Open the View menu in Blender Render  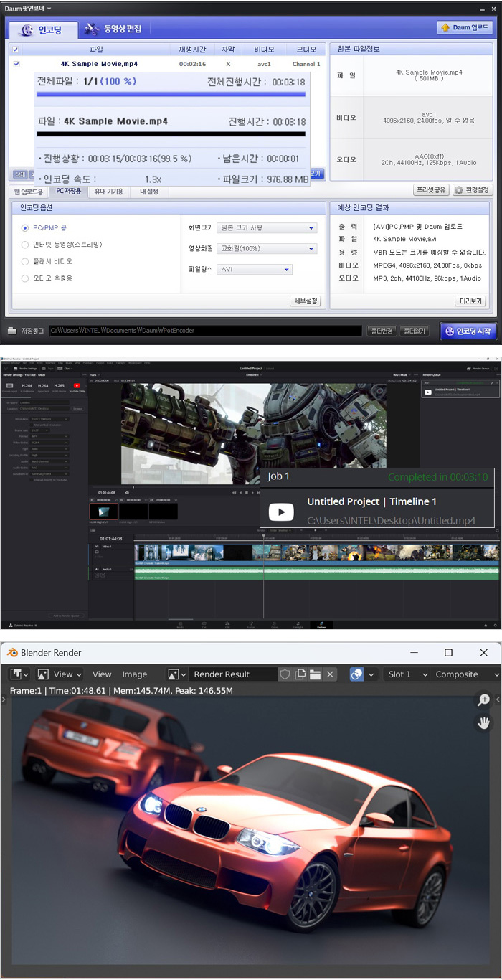tap(102, 674)
